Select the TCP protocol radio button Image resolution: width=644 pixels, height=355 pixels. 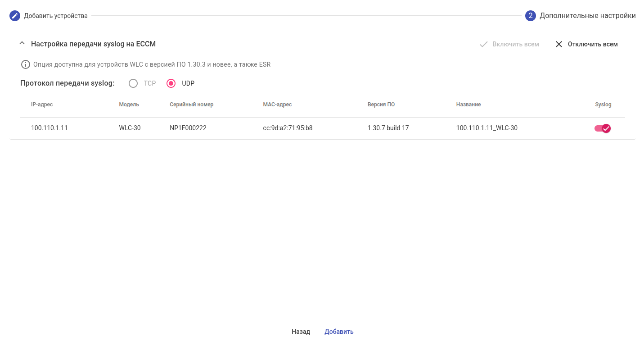coord(133,83)
